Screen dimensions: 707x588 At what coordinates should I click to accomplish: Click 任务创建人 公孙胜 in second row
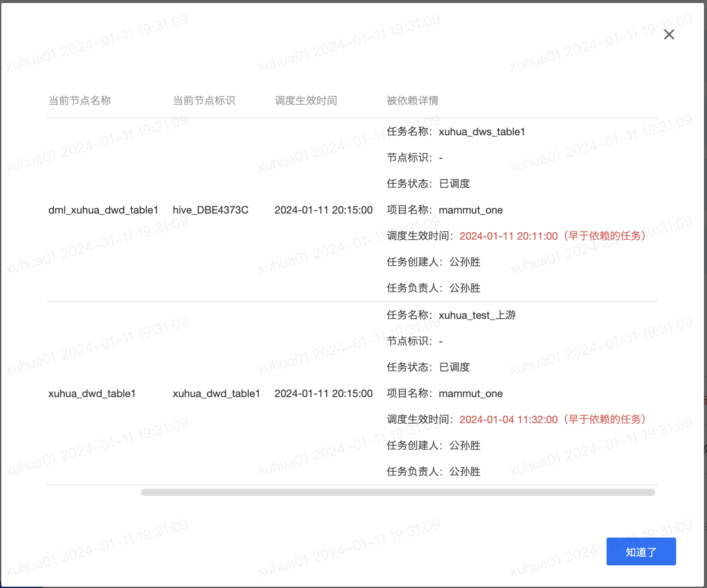click(x=434, y=445)
